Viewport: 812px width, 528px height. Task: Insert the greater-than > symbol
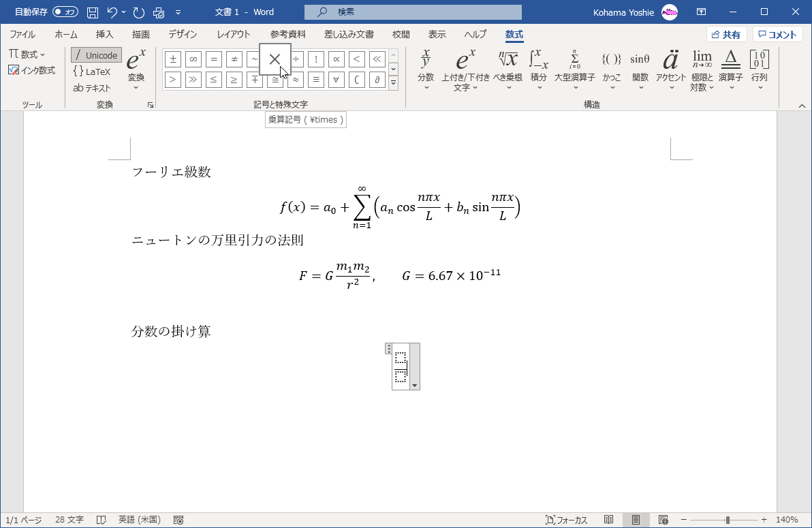(x=173, y=80)
